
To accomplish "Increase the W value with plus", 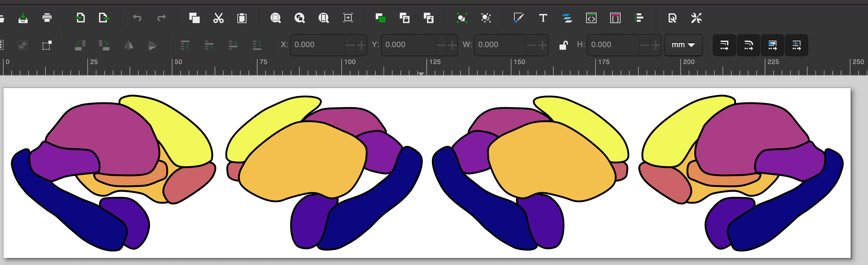I will click(542, 45).
